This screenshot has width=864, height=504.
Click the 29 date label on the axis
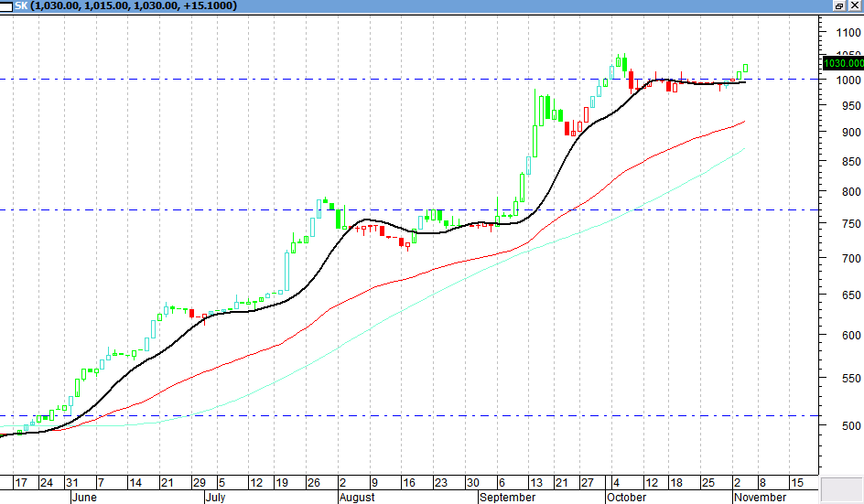(x=199, y=483)
